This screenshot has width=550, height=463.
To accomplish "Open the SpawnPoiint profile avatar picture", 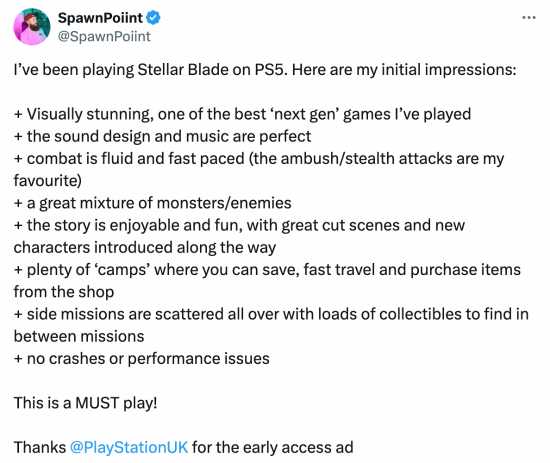I will [x=32, y=27].
